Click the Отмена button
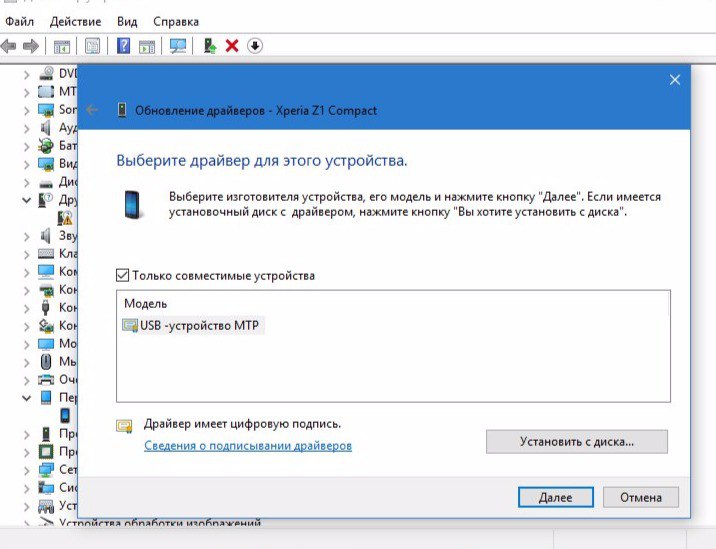 (641, 497)
